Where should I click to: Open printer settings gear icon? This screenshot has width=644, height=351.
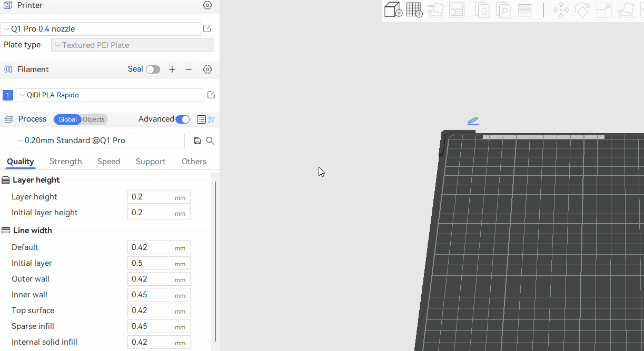(x=207, y=5)
